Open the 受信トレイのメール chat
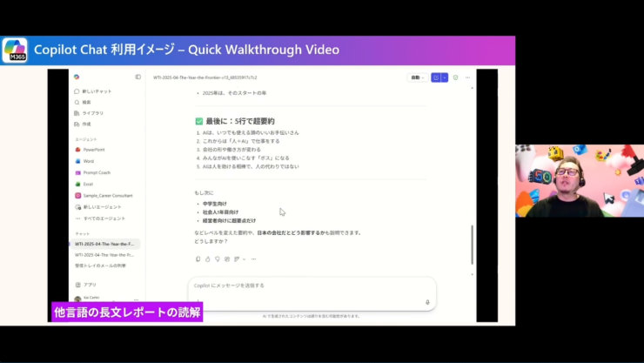This screenshot has width=644, height=363. (101, 266)
